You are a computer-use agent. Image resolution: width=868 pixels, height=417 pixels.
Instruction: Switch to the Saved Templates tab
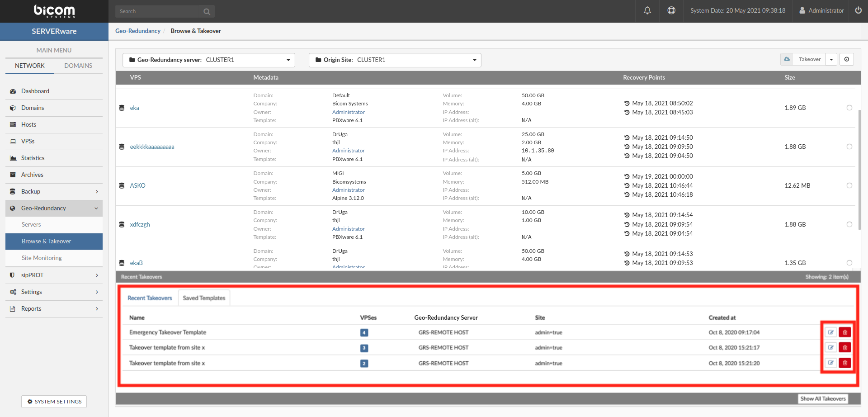coord(204,298)
